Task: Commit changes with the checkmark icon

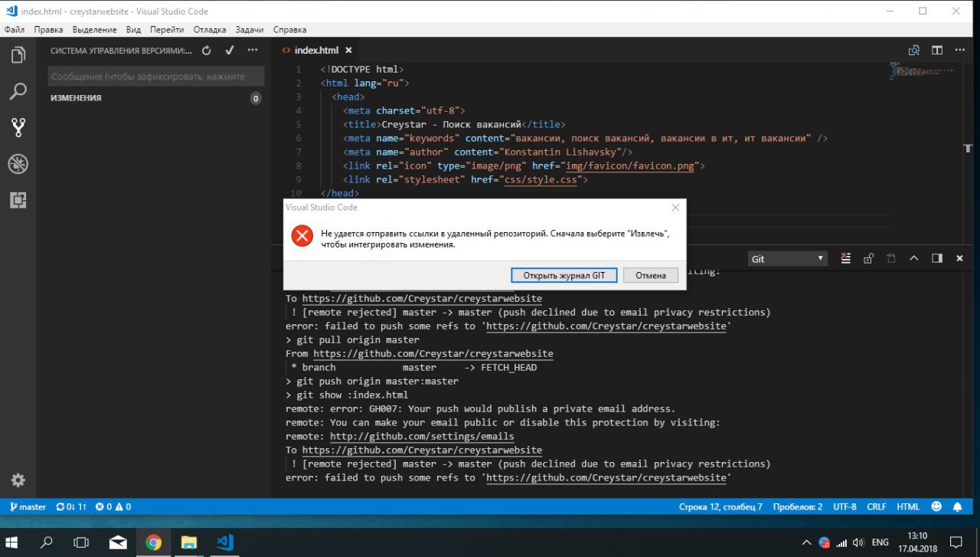Action: pos(230,51)
